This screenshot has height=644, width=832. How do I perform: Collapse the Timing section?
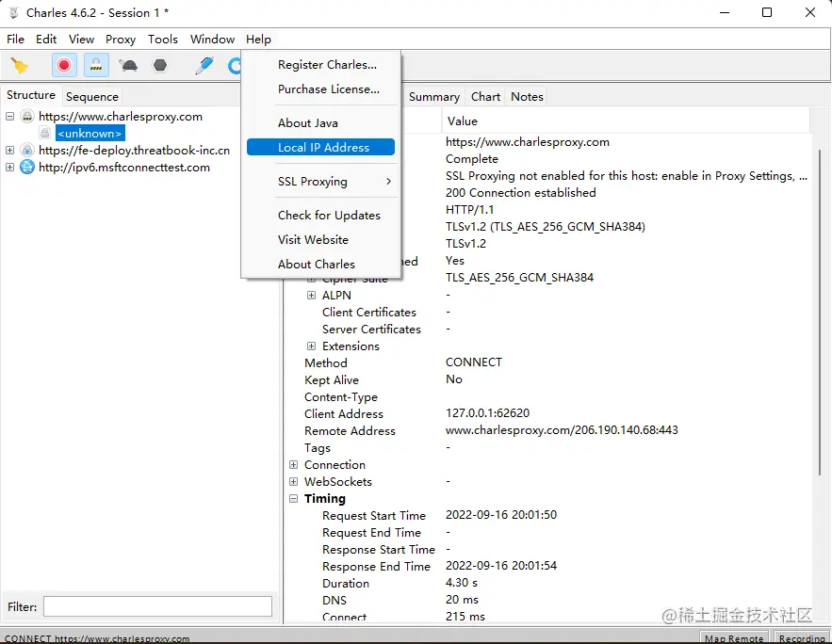coord(293,499)
